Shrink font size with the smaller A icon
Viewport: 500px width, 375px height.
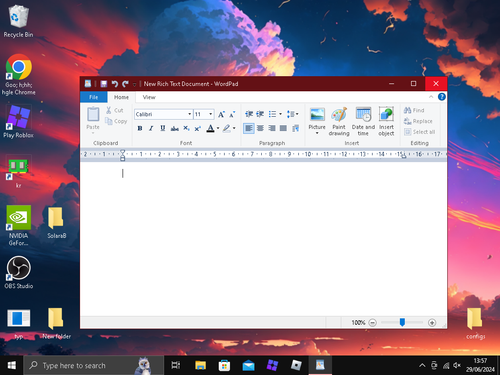click(232, 114)
